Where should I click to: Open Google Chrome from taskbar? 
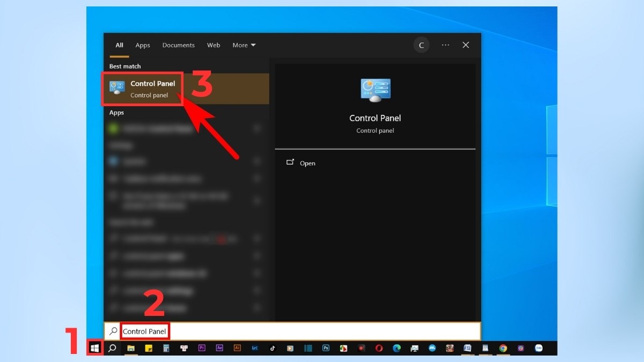(503, 348)
